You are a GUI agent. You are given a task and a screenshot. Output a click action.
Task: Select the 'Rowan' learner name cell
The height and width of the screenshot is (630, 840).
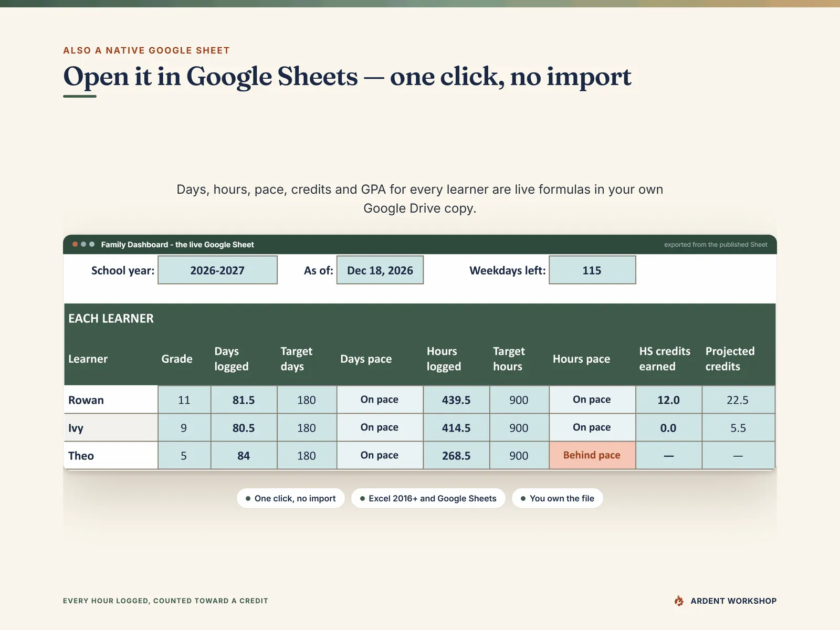[111, 400]
